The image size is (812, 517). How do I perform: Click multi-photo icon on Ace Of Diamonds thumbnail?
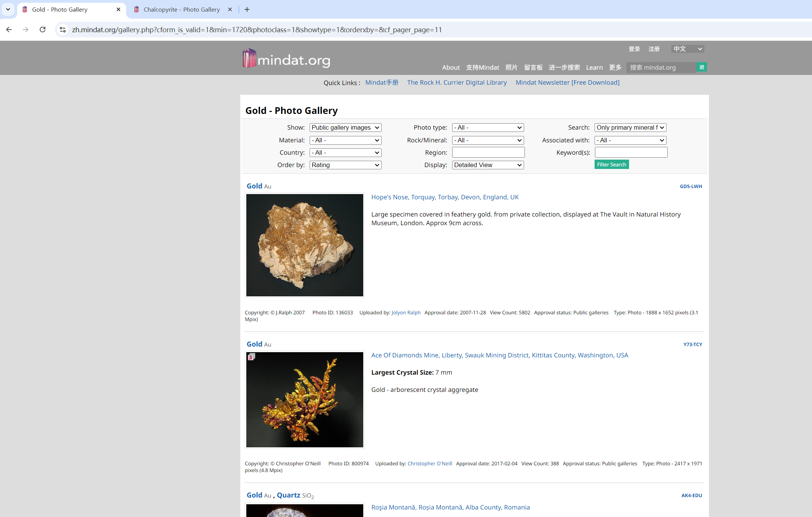coord(252,357)
